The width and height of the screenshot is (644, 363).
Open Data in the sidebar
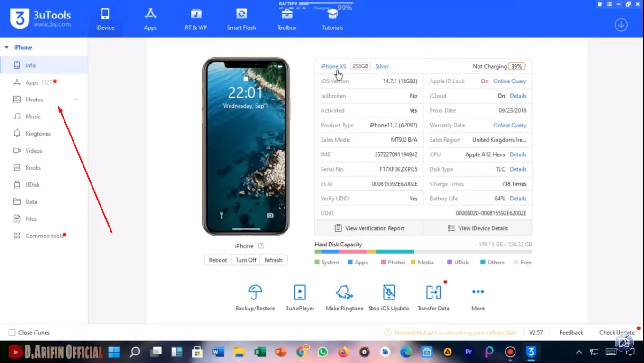coord(44,202)
